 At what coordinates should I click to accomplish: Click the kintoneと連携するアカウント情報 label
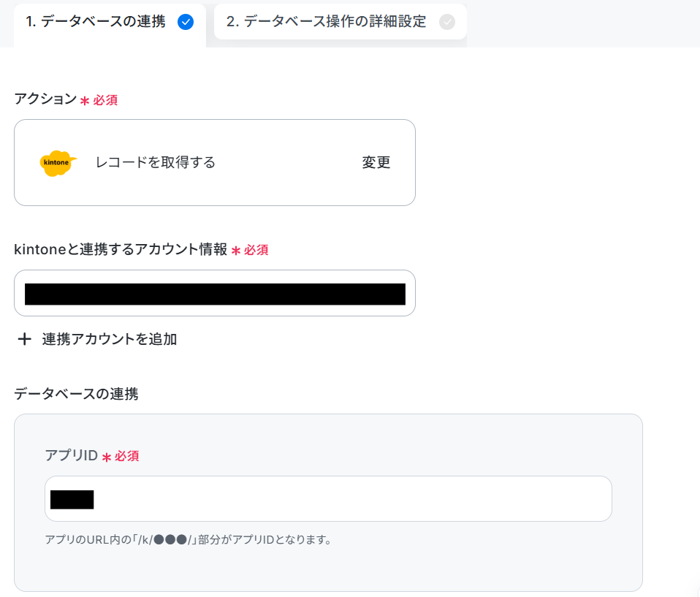pos(121,249)
